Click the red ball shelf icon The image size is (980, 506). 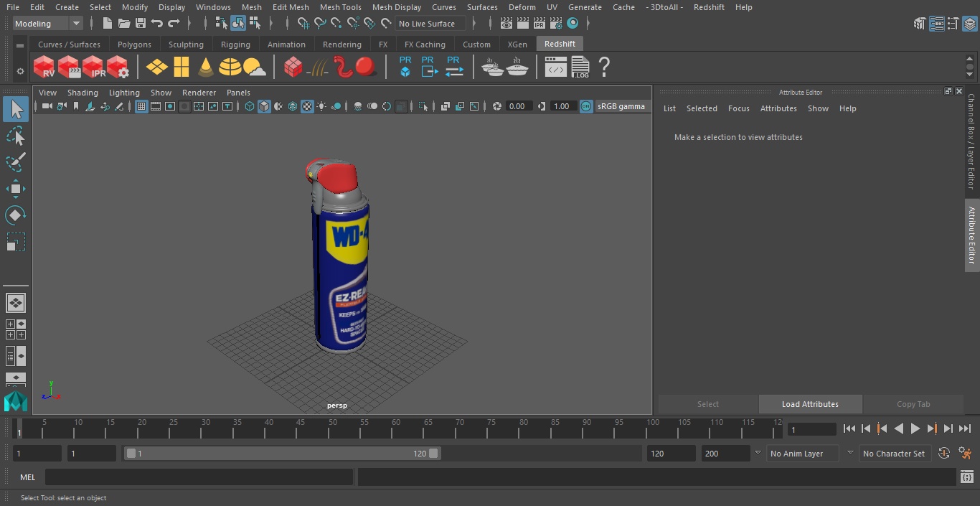tap(367, 67)
